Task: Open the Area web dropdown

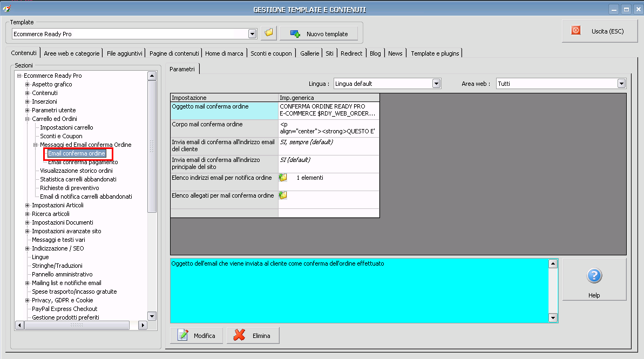Action: (x=621, y=84)
